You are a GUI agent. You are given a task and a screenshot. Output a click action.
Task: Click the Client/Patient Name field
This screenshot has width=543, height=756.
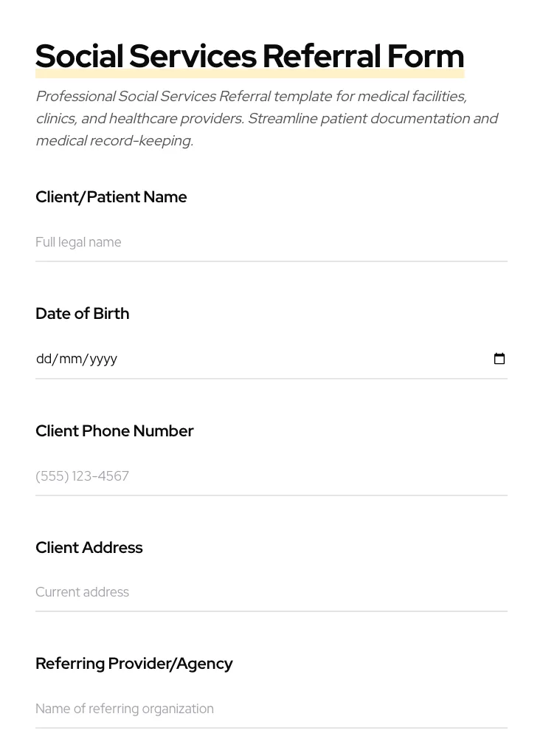coord(221,242)
